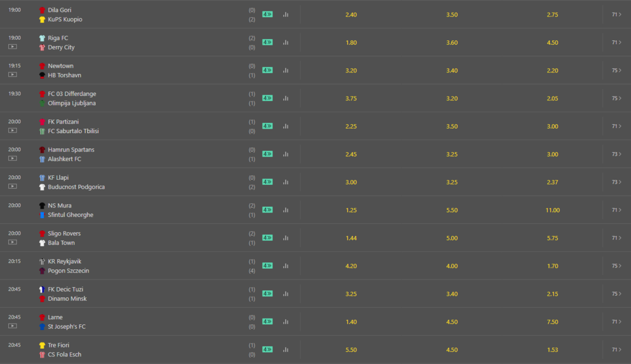Click live stream icon for Sligo Rovers match

click(13, 242)
